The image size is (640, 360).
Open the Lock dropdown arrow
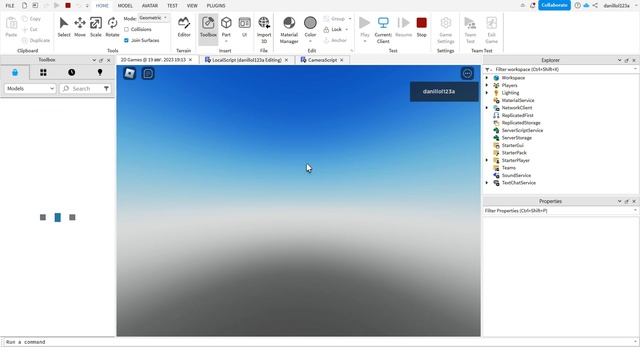pyautogui.click(x=347, y=29)
